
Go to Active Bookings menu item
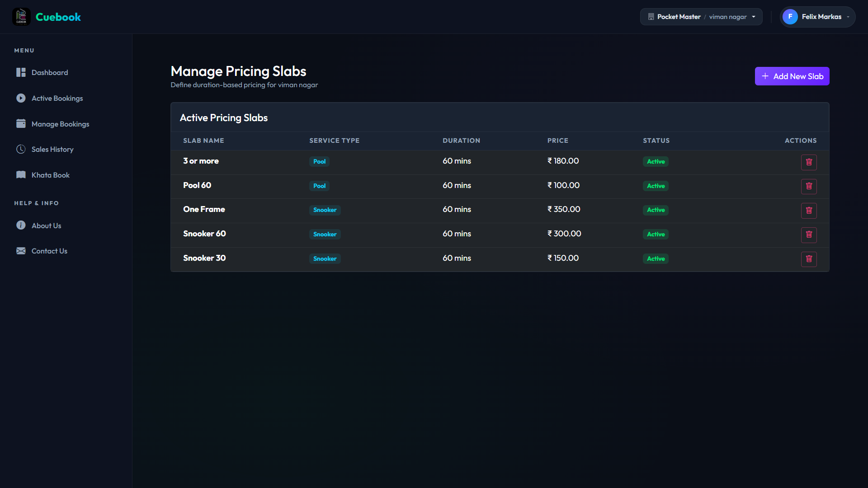tap(57, 98)
